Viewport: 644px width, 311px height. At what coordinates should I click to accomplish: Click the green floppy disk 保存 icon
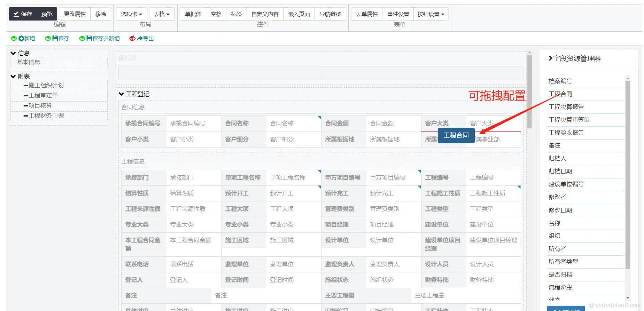[55, 39]
